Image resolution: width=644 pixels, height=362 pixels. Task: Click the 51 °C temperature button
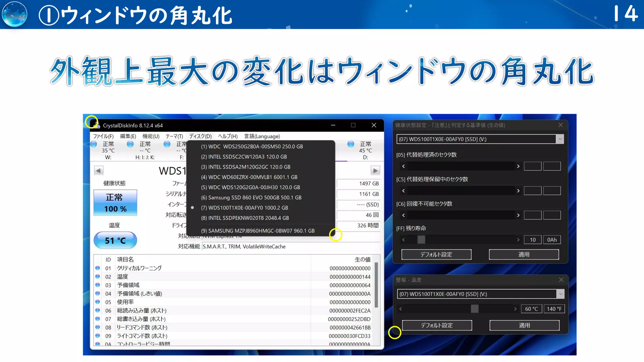tap(115, 240)
